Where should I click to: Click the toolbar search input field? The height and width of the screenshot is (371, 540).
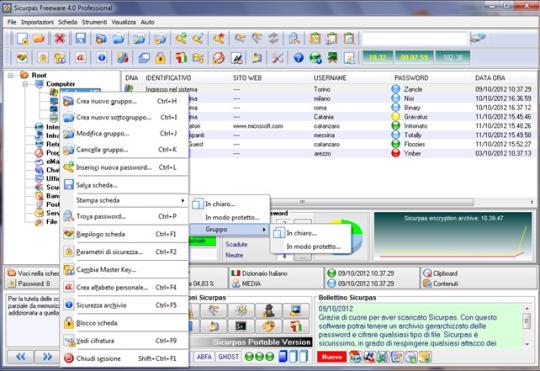(x=415, y=39)
